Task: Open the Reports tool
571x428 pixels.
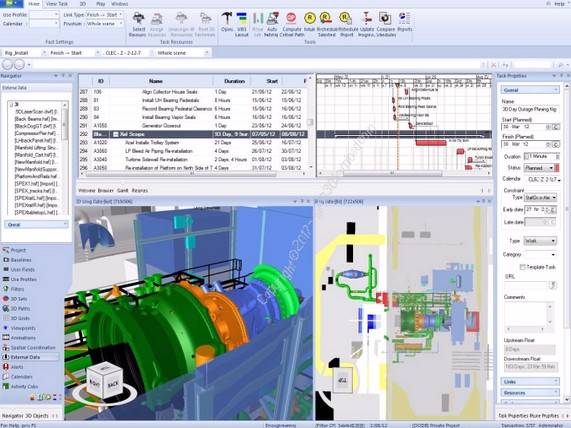Action: pyautogui.click(x=404, y=21)
